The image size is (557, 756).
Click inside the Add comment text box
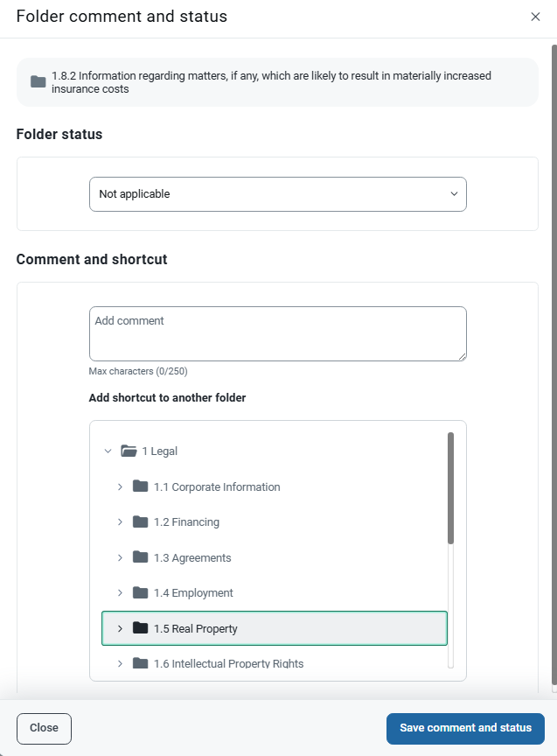(x=277, y=333)
